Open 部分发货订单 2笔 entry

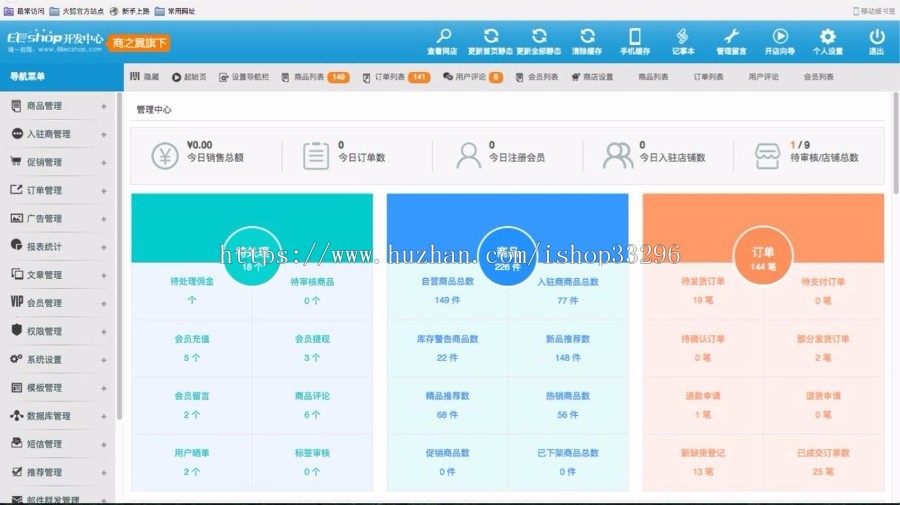tap(823, 348)
